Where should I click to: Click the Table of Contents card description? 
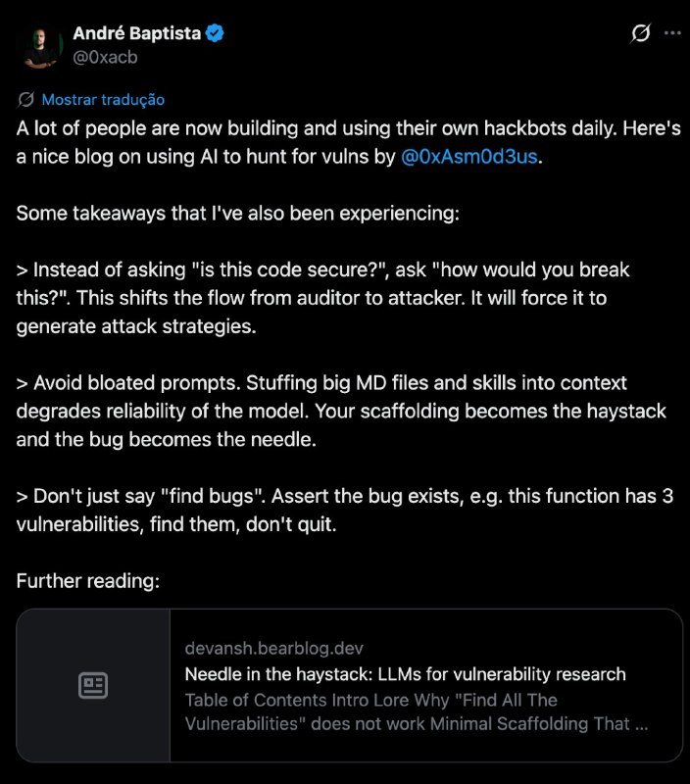(x=417, y=711)
